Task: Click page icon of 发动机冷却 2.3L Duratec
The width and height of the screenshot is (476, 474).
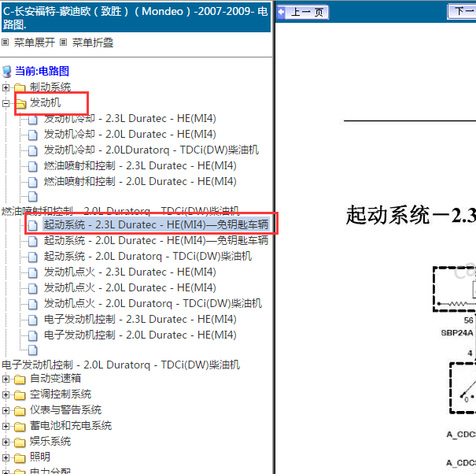Action: point(33,120)
